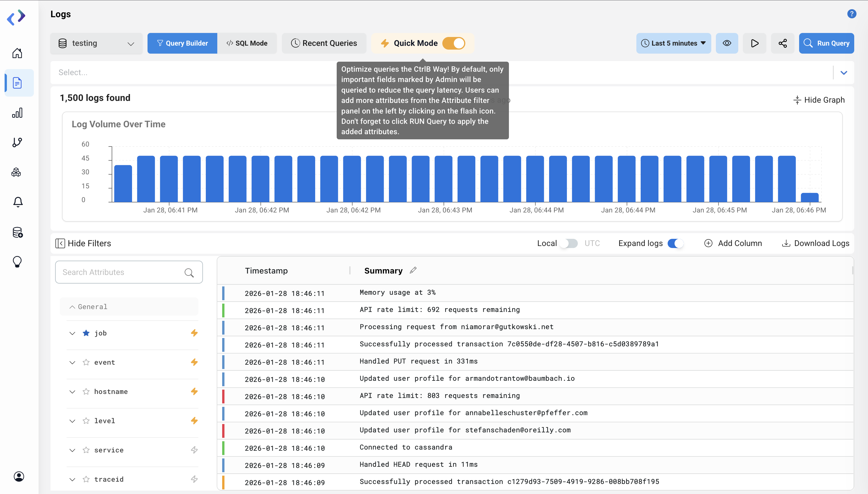
Task: Disable Quick Mode
Action: pos(454,43)
